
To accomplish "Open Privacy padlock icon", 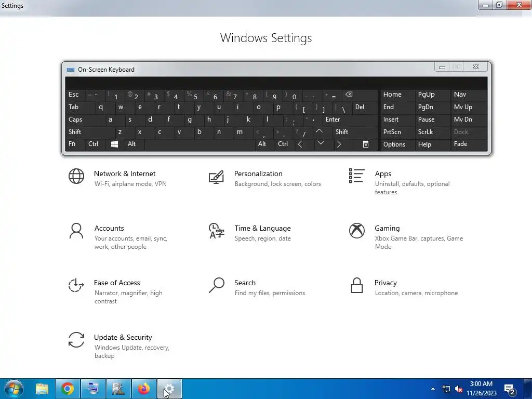I will [x=356, y=285].
